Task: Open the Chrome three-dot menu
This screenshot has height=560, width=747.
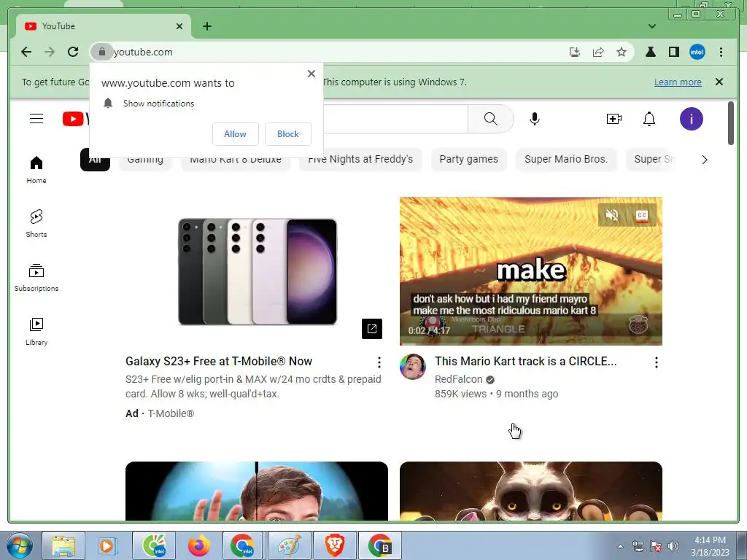Action: [721, 52]
